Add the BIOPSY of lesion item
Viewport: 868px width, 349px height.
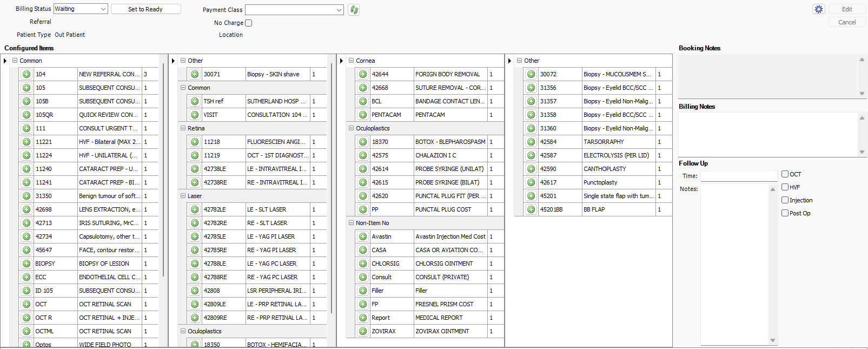[26, 264]
